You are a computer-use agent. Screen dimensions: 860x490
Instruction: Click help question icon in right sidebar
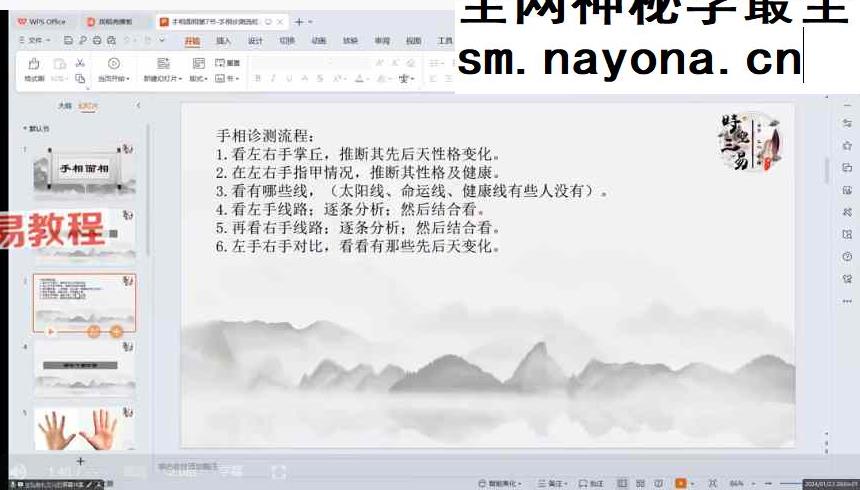(x=847, y=257)
